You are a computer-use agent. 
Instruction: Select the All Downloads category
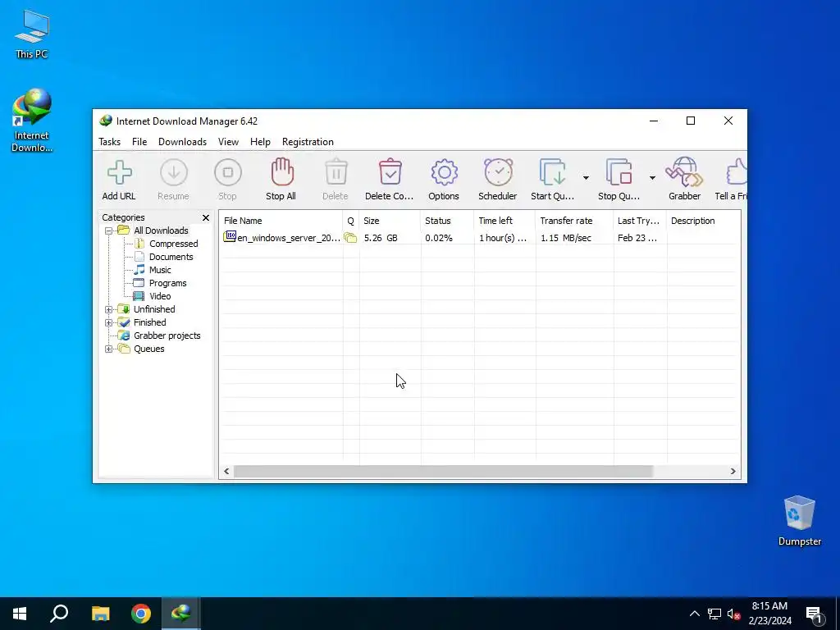click(161, 231)
